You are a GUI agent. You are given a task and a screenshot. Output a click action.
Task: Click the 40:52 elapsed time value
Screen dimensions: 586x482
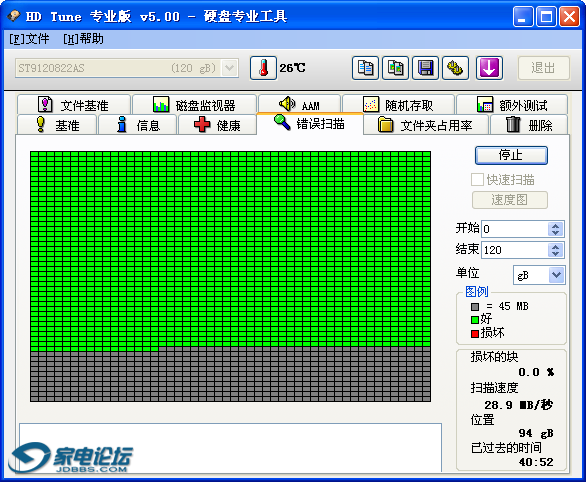click(536, 462)
